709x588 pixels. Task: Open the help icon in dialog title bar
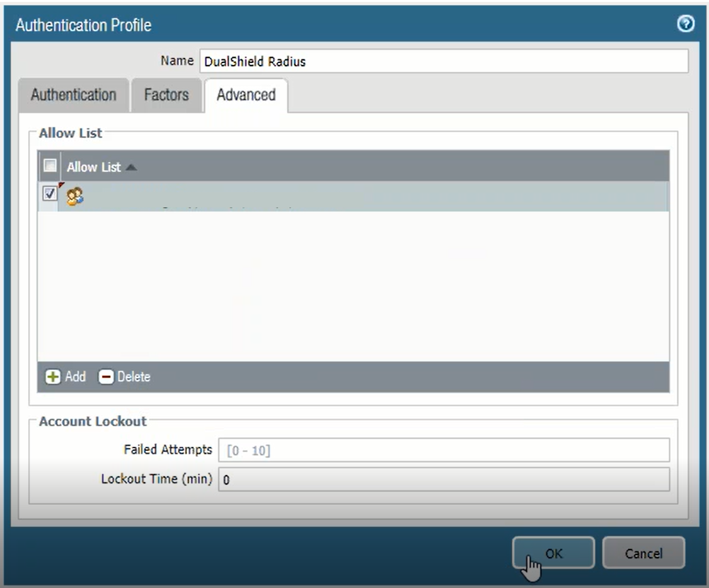[686, 23]
